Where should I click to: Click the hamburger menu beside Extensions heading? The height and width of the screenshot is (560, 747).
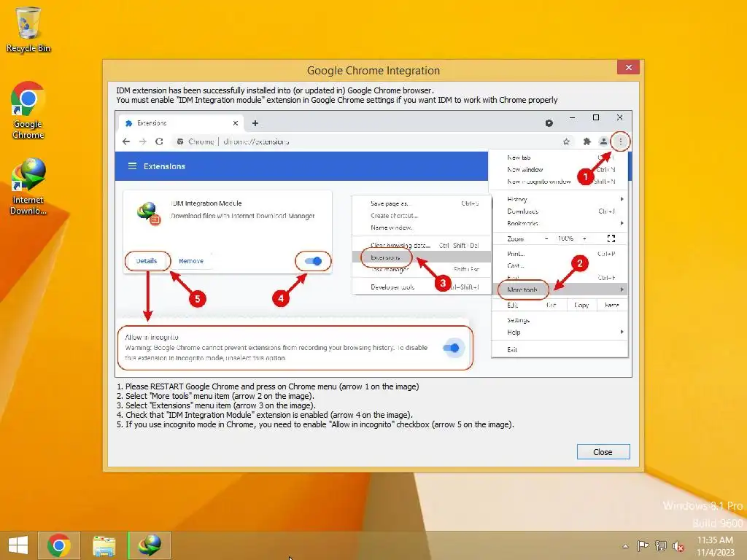click(x=133, y=166)
